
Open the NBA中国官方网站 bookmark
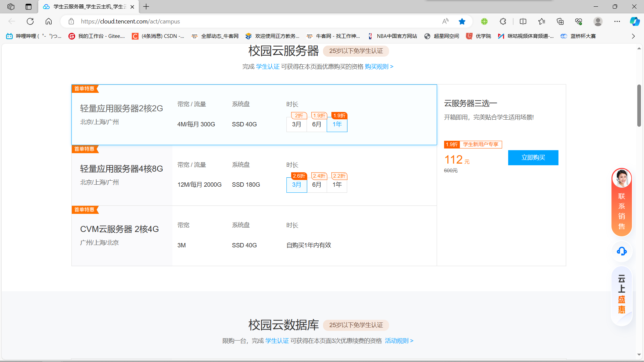[x=392, y=36]
